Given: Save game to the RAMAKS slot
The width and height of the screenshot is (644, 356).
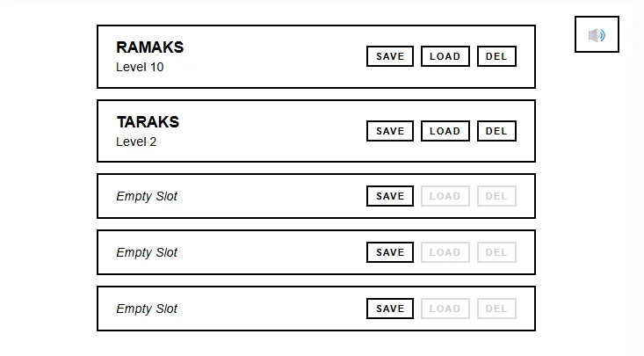Looking at the screenshot, I should [x=390, y=56].
